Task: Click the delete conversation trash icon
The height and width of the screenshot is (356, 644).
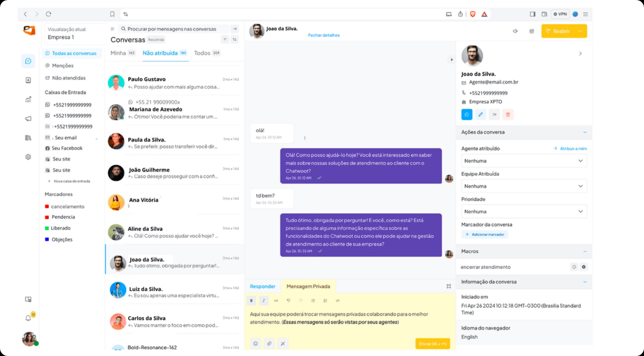Action: 508,114
